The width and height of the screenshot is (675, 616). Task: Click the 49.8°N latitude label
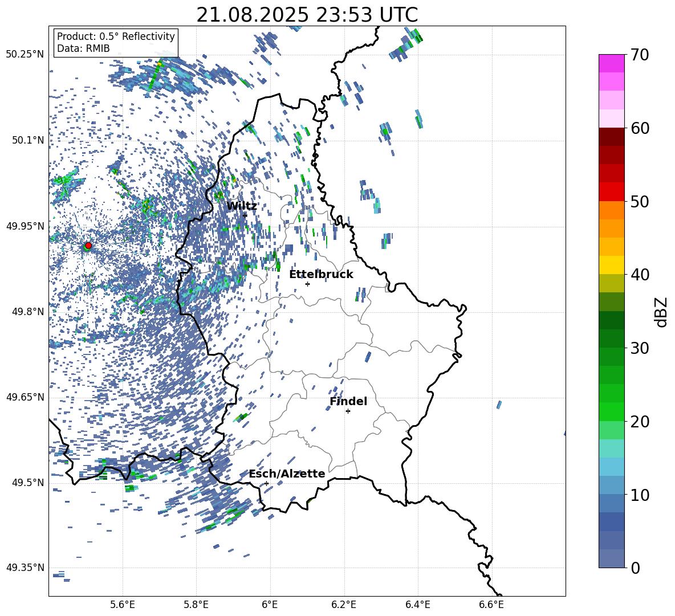tap(28, 312)
